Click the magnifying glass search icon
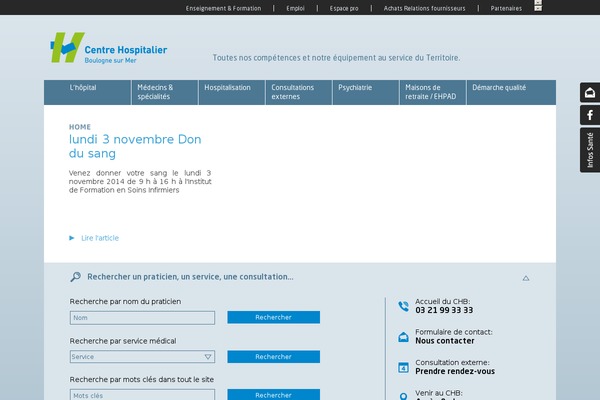 pyautogui.click(x=75, y=277)
